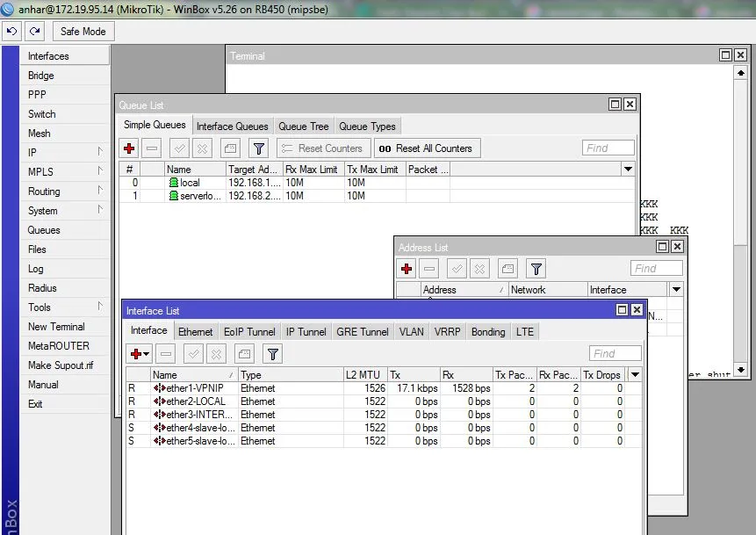Open the EoIP Tunnel tab
The width and height of the screenshot is (756, 535).
tap(249, 332)
